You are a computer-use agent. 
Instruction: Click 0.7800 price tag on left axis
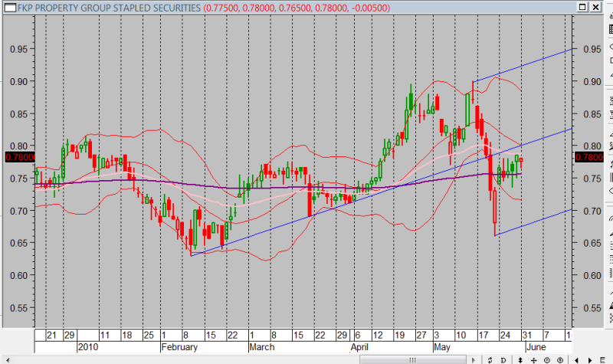pyautogui.click(x=21, y=157)
